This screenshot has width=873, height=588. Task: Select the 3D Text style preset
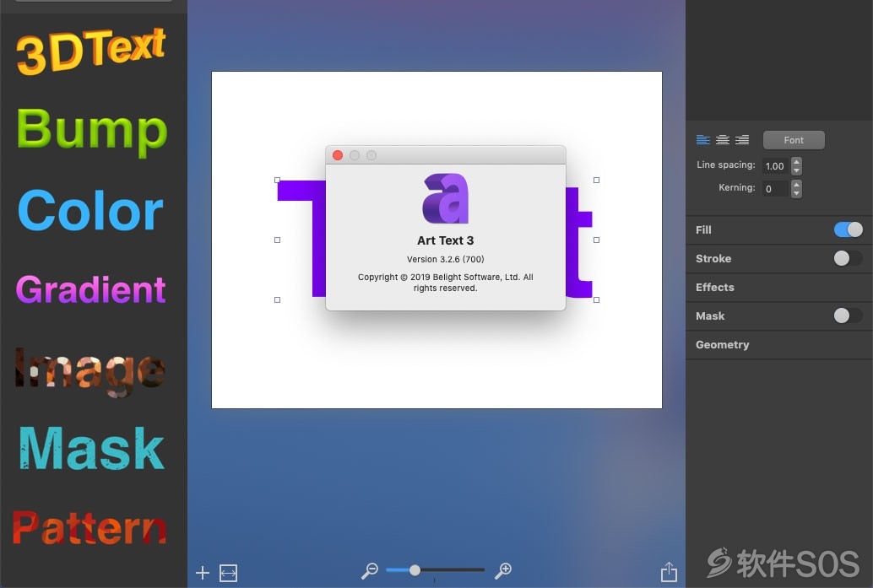pos(90,51)
